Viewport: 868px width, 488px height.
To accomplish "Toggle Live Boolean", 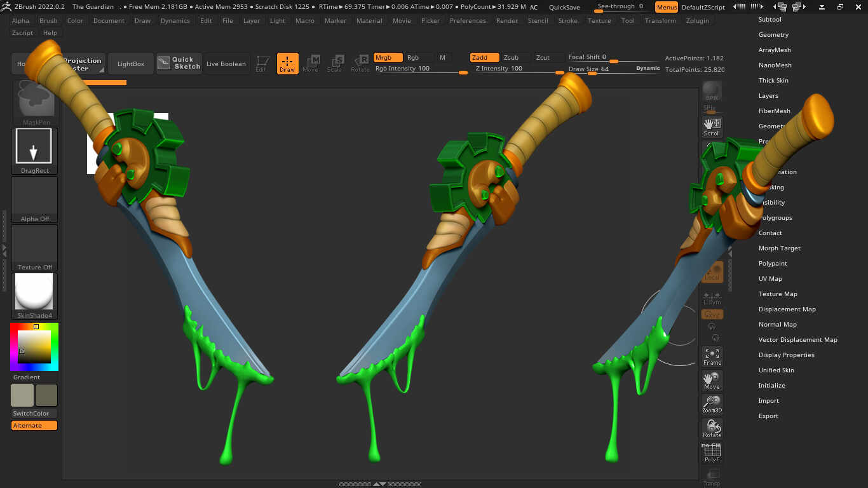I will [x=226, y=64].
